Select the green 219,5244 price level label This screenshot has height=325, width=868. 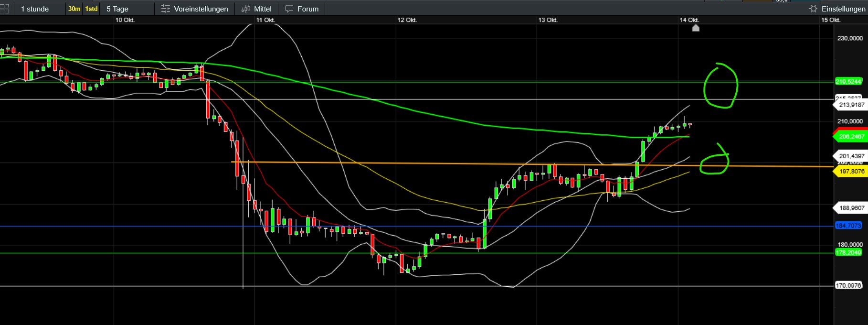point(848,82)
